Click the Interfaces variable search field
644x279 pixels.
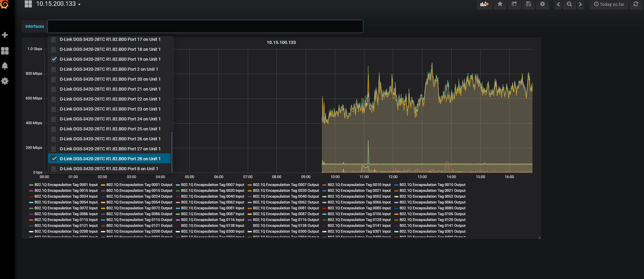pyautogui.click(x=205, y=26)
